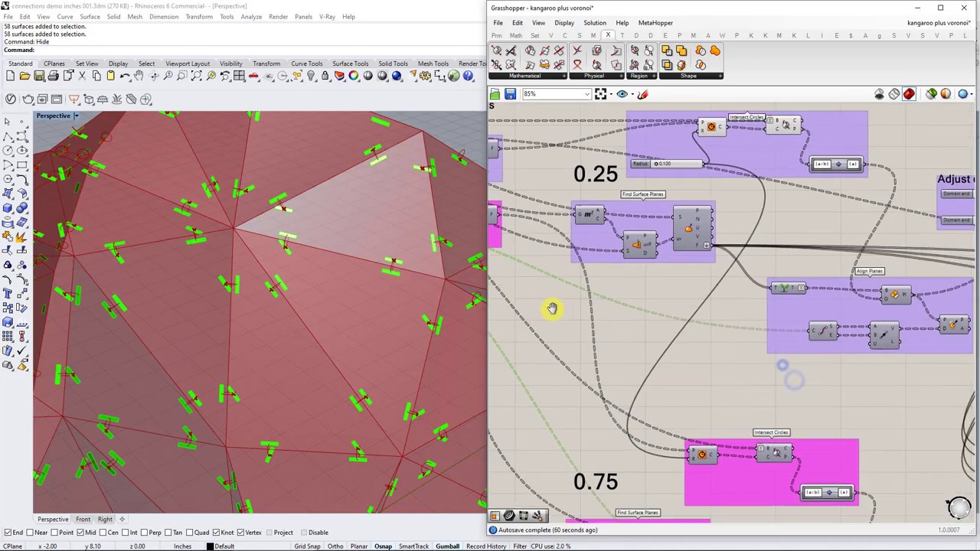Open the Grasshopper zoom level dropdown
The height and width of the screenshot is (551, 980).
coord(587,94)
